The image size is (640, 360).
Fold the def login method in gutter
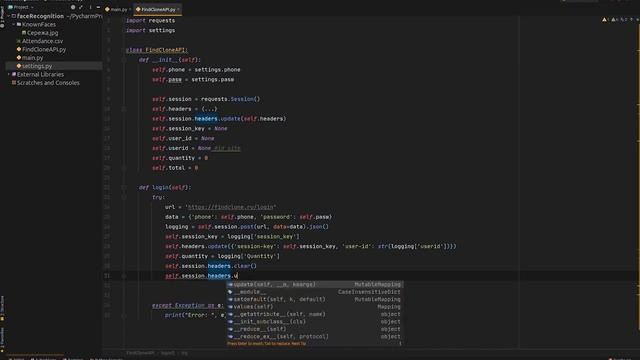click(124, 187)
